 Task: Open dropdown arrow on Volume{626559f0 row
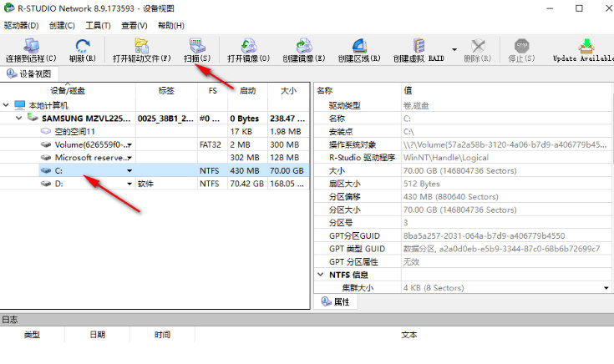(x=129, y=144)
